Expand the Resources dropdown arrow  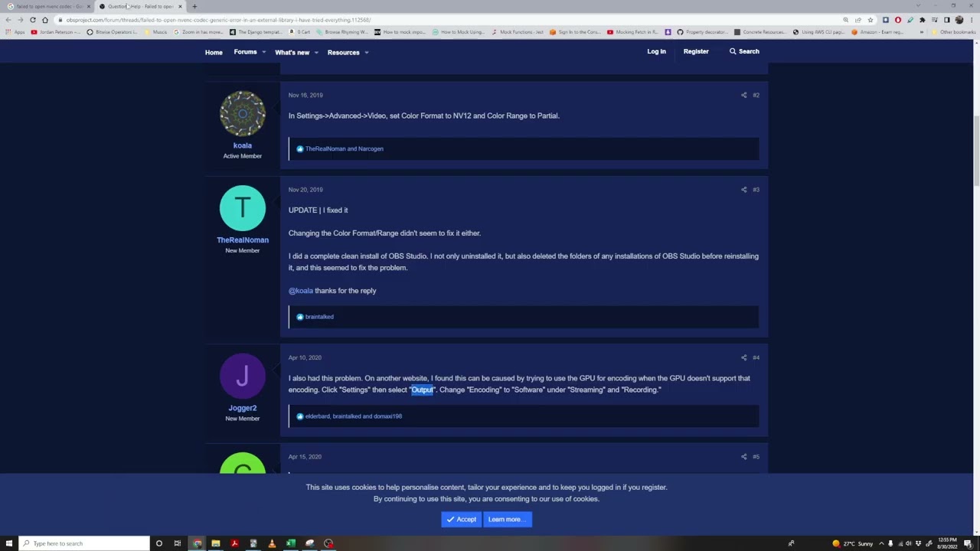point(366,53)
